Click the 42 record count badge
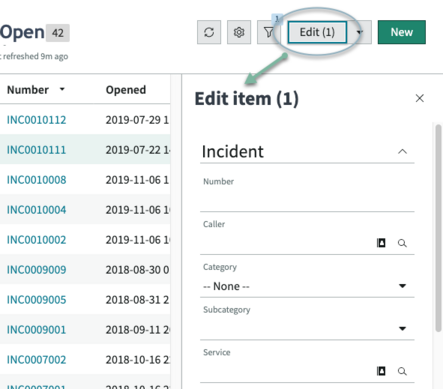 [x=58, y=33]
